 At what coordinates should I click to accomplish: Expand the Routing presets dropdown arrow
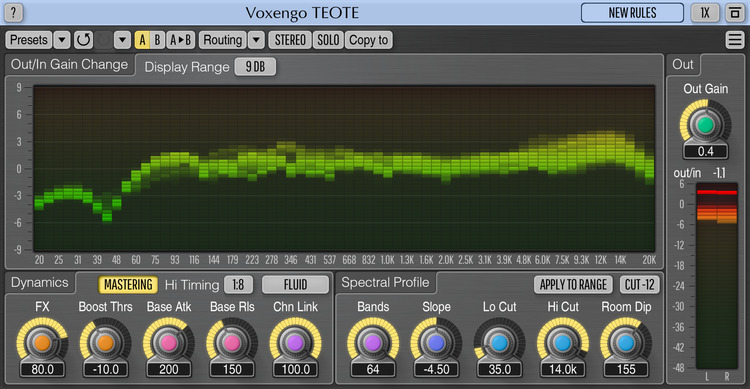[256, 40]
